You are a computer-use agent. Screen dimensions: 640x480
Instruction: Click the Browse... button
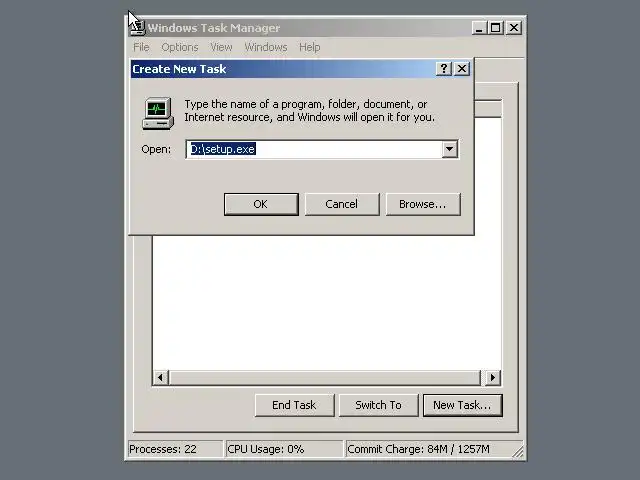[x=423, y=204]
